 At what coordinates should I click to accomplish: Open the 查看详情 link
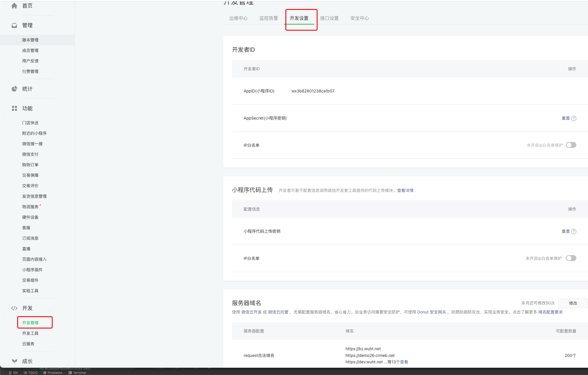[405, 191]
